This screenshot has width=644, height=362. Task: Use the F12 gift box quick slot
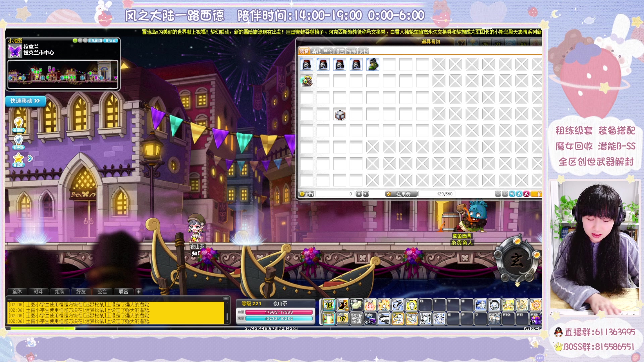click(536, 318)
